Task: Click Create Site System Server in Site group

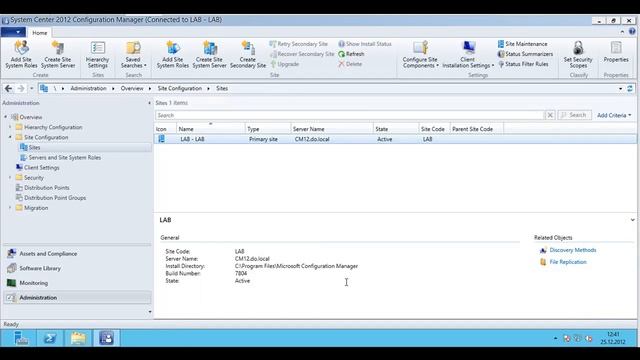Action: click(209, 54)
